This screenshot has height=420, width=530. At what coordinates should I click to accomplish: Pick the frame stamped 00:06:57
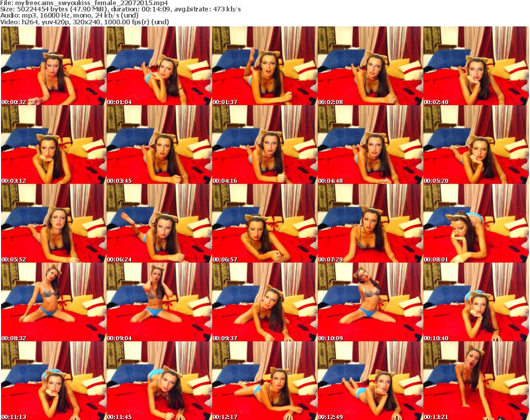click(264, 224)
